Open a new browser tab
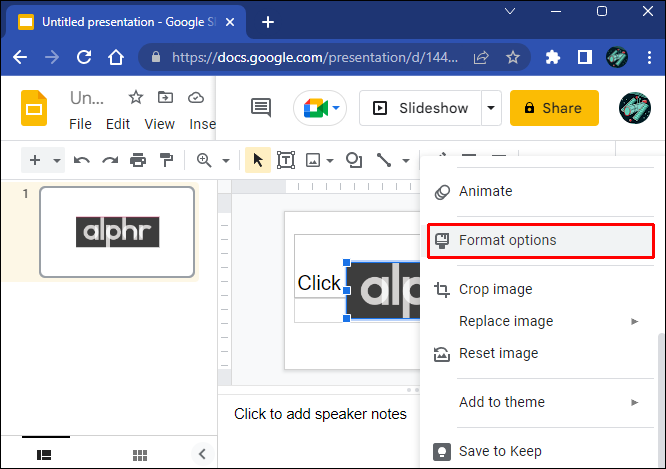 [268, 22]
